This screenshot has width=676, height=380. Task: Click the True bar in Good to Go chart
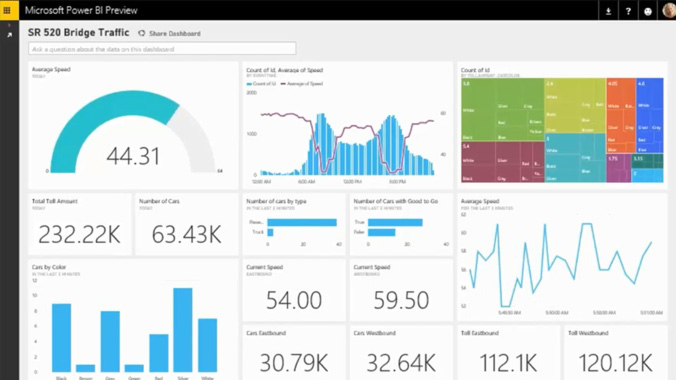395,222
